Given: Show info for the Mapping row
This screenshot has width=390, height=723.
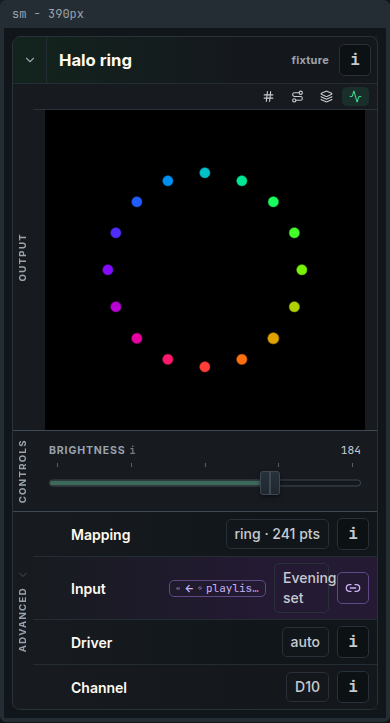Looking at the screenshot, I should [353, 534].
